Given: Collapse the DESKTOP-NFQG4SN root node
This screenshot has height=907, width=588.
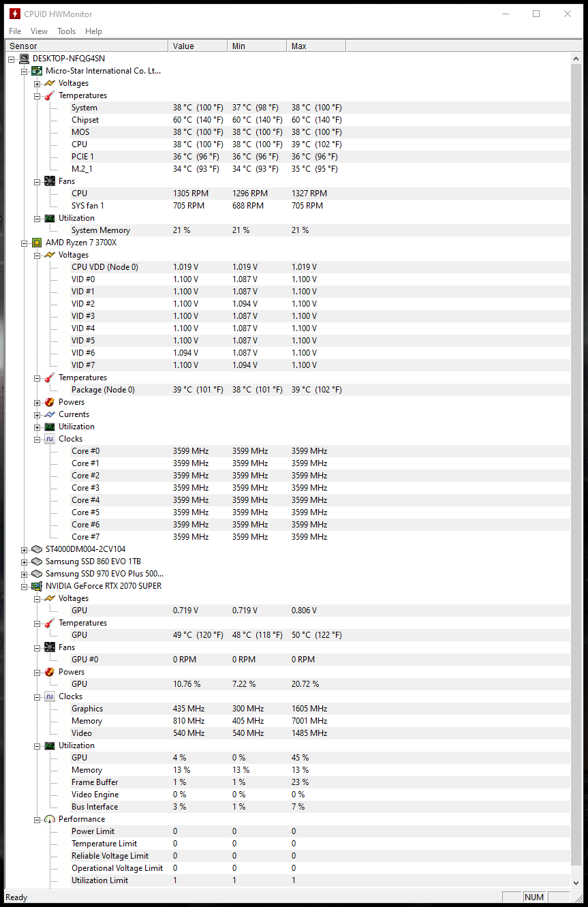Looking at the screenshot, I should tap(12, 59).
